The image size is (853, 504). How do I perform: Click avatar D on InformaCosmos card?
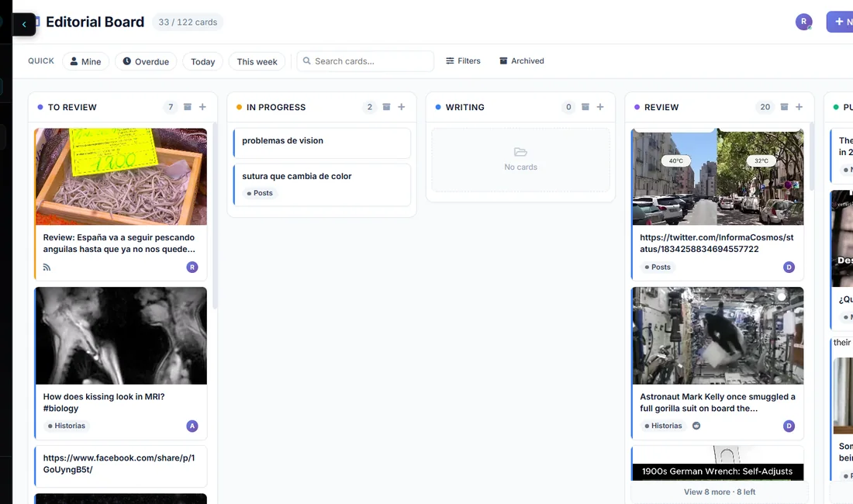pyautogui.click(x=789, y=267)
